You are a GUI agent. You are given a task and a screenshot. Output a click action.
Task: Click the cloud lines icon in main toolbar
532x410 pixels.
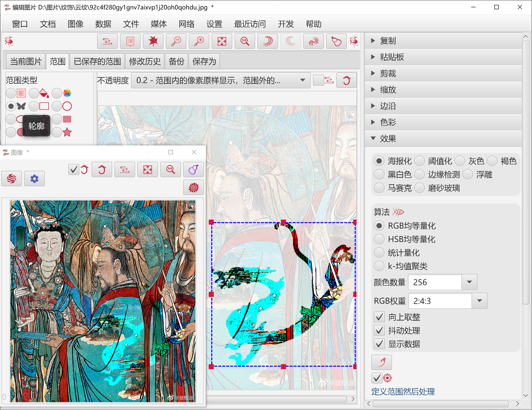[108, 41]
